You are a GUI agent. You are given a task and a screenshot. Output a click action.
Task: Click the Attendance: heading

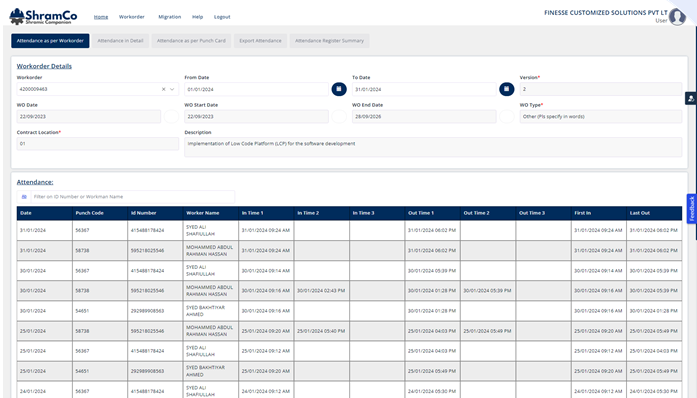35,182
